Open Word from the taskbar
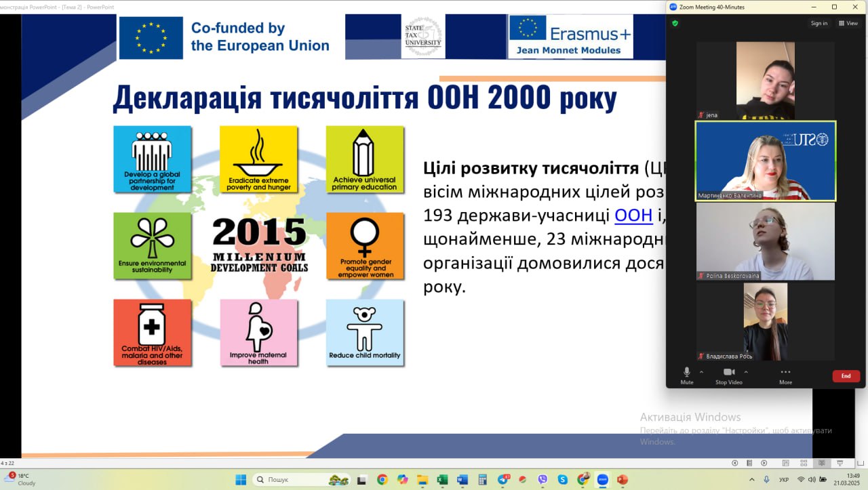868x490 pixels. click(x=462, y=480)
